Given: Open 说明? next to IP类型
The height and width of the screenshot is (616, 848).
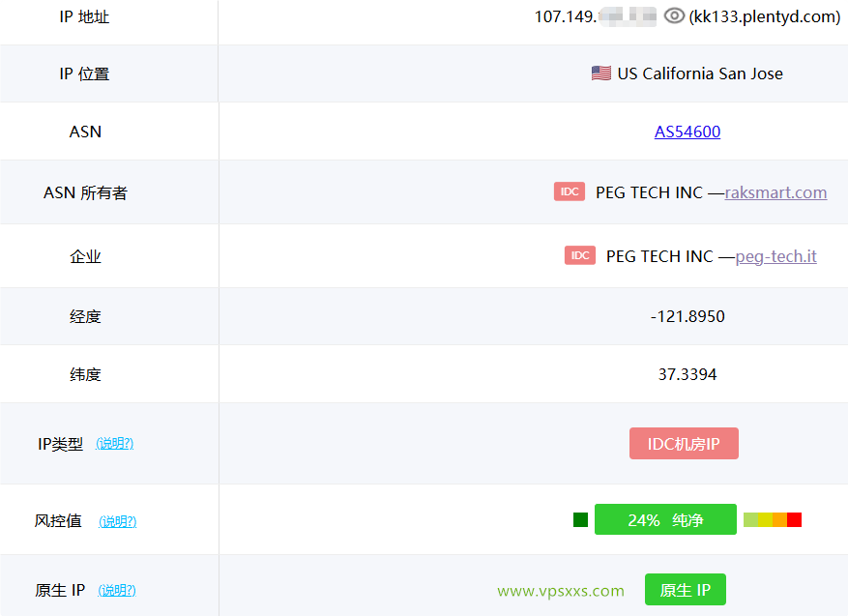Looking at the screenshot, I should pyautogui.click(x=114, y=443).
